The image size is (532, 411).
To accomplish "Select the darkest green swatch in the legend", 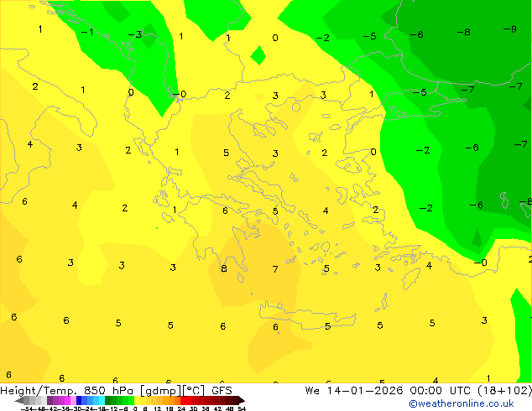I will pyautogui.click(x=107, y=400).
